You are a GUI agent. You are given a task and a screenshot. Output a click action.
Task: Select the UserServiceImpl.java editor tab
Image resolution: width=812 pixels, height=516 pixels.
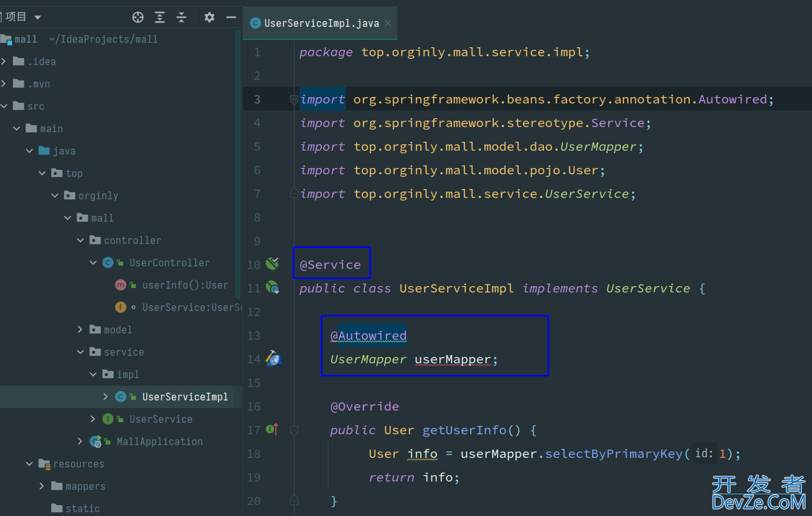pyautogui.click(x=321, y=23)
